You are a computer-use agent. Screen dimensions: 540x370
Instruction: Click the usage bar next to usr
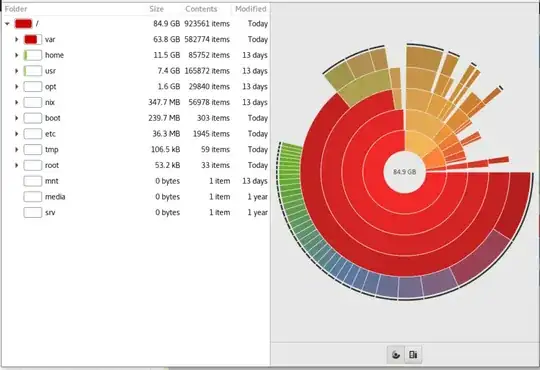(x=33, y=71)
